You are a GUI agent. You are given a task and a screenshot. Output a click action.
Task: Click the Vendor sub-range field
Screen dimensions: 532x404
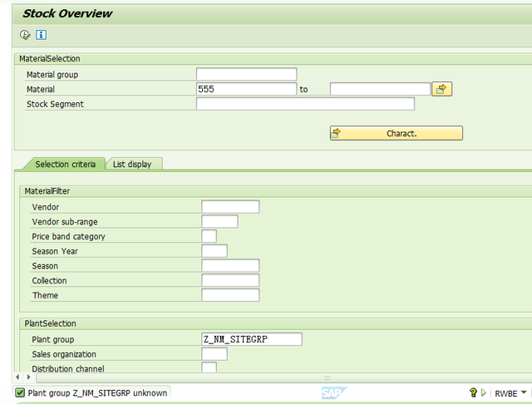pyautogui.click(x=219, y=221)
